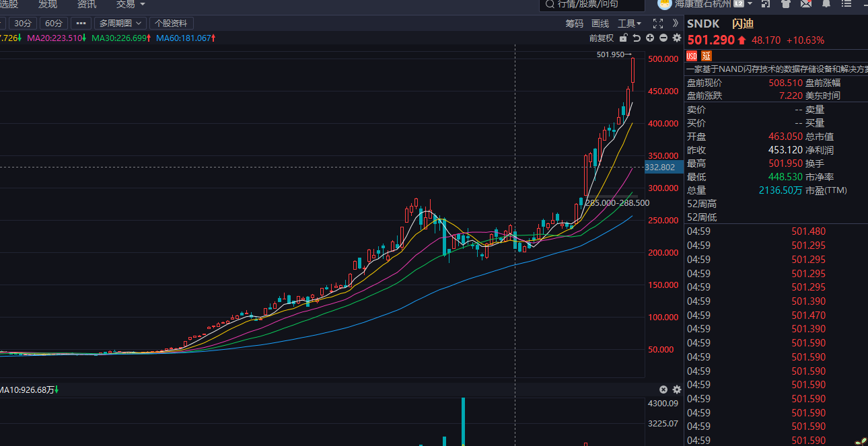
Task: Expand the 工具 tools dropdown
Action: (x=630, y=24)
